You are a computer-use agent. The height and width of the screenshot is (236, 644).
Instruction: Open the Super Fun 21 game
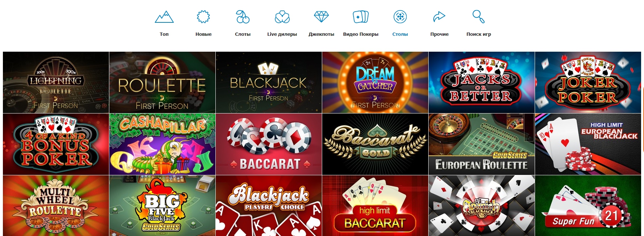588,206
